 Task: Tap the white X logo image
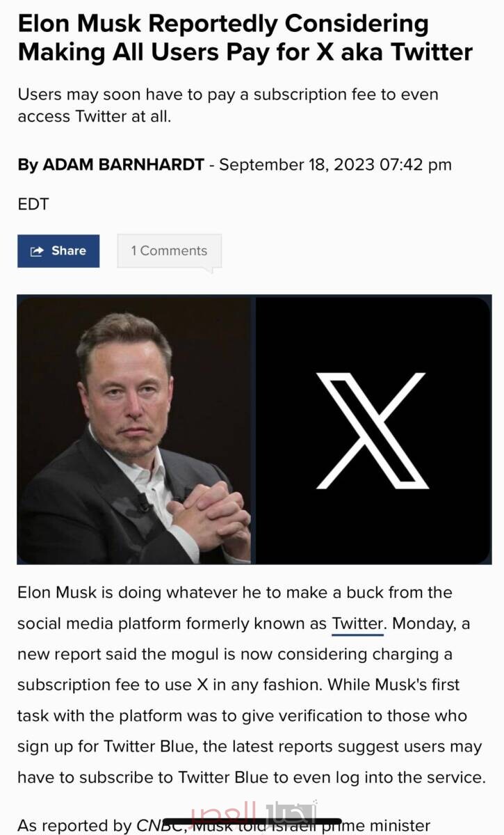pyautogui.click(x=372, y=429)
